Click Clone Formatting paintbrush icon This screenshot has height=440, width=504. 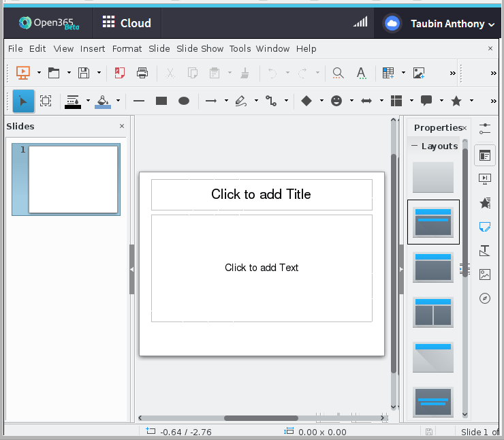(x=245, y=73)
